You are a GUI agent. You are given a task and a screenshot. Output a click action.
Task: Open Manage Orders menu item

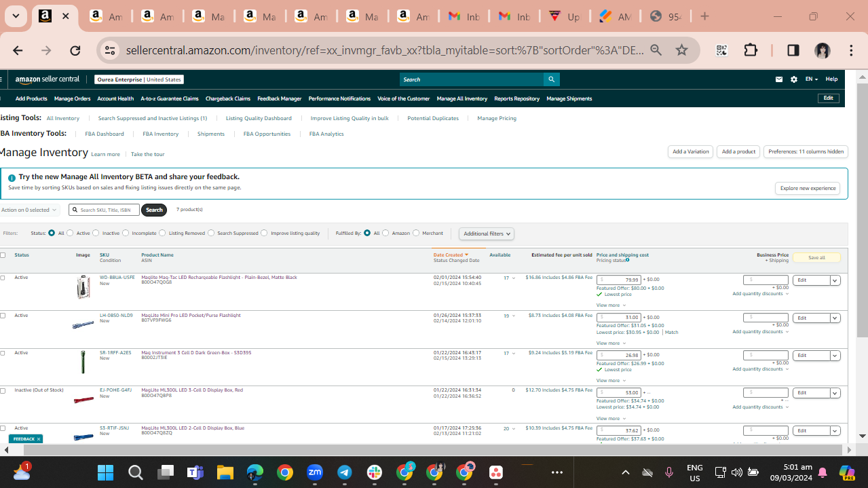click(72, 98)
